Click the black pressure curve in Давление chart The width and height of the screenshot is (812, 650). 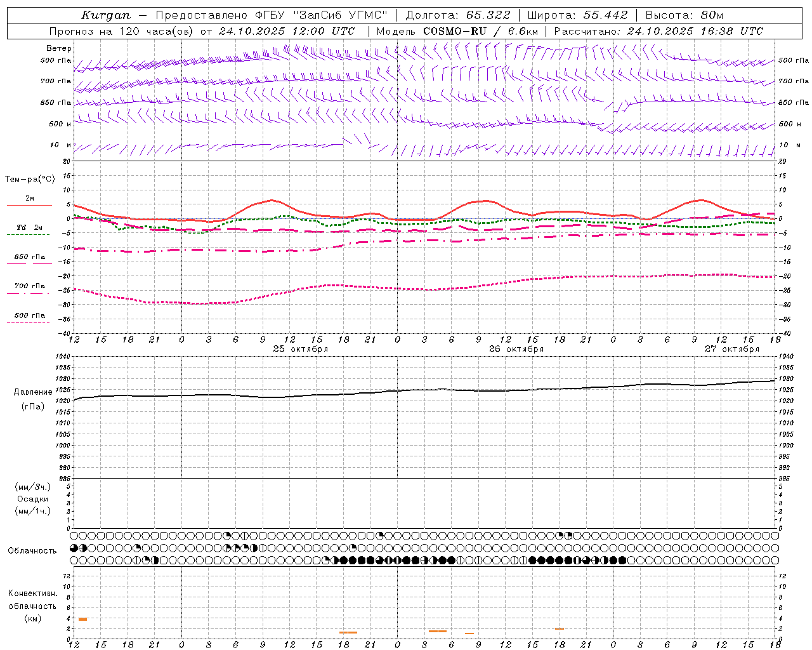[x=424, y=390]
